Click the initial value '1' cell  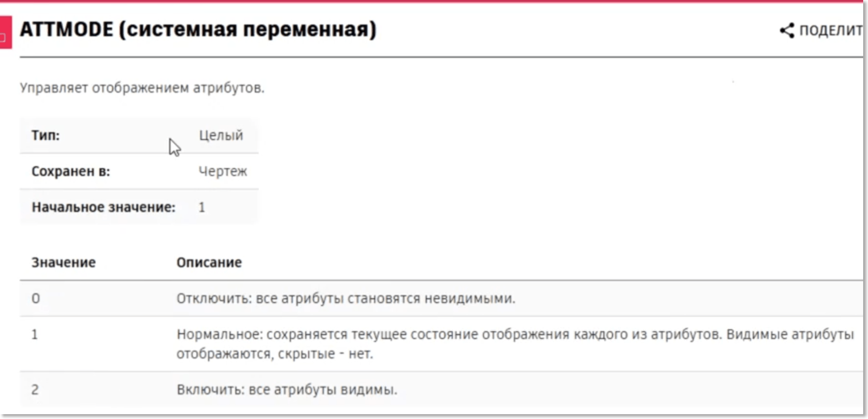(202, 207)
